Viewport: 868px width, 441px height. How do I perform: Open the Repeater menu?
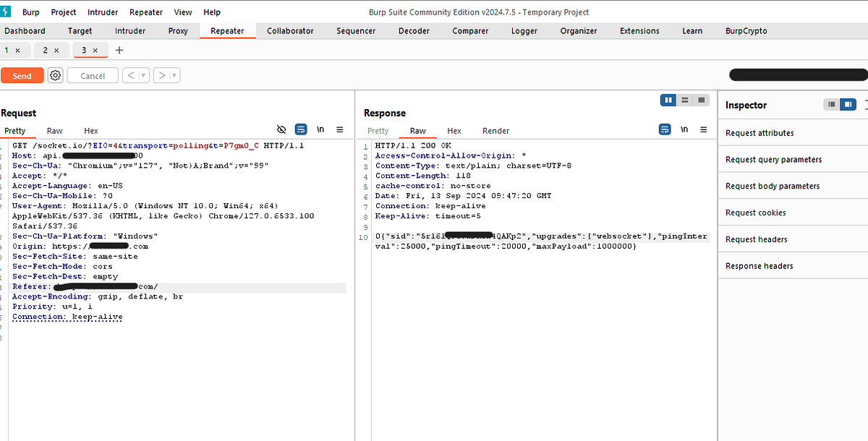(x=147, y=12)
